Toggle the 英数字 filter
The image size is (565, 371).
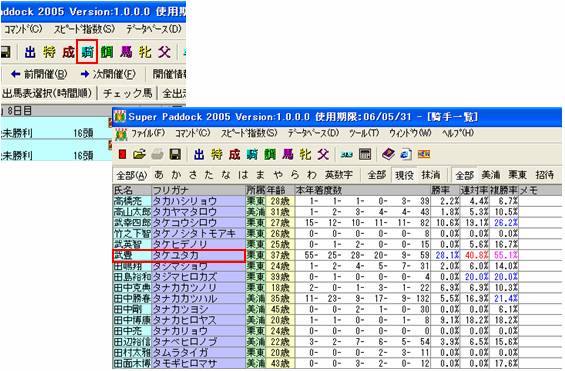(x=338, y=175)
